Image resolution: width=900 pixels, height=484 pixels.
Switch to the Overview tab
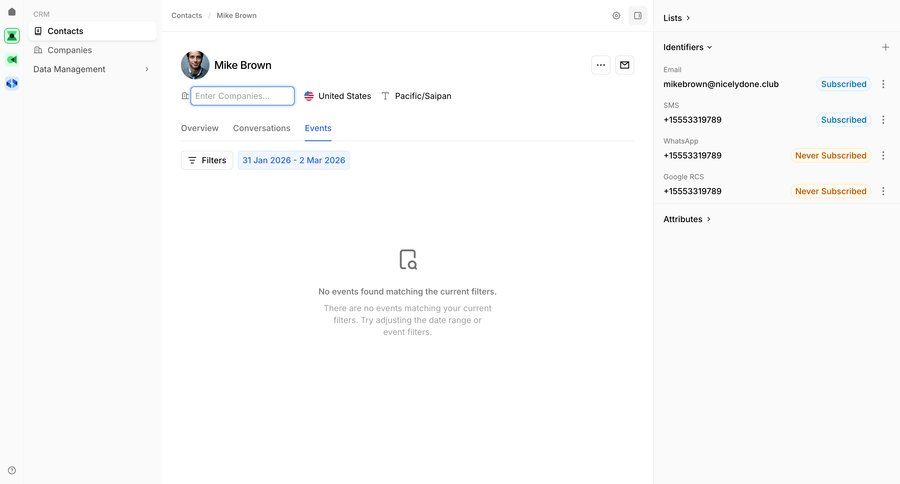click(x=200, y=128)
